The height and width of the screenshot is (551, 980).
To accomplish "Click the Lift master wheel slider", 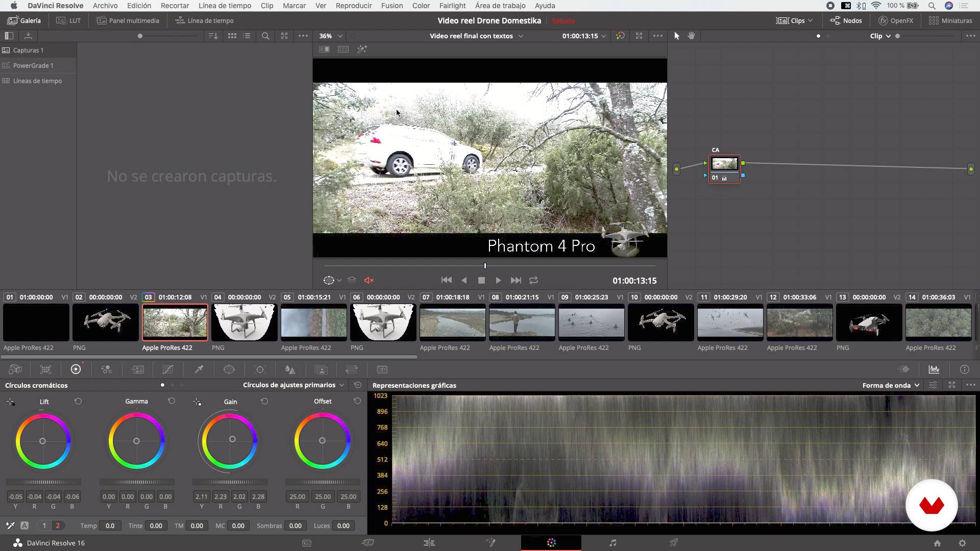I will (43, 482).
